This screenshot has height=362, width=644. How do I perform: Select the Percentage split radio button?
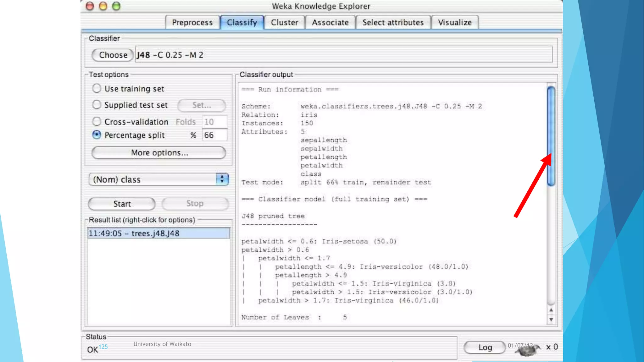click(97, 135)
